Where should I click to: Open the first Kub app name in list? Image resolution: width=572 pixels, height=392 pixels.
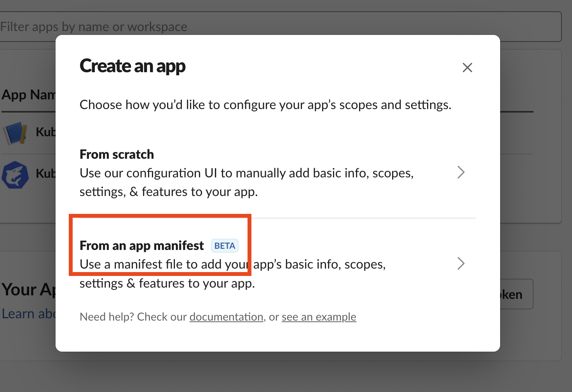(45, 132)
